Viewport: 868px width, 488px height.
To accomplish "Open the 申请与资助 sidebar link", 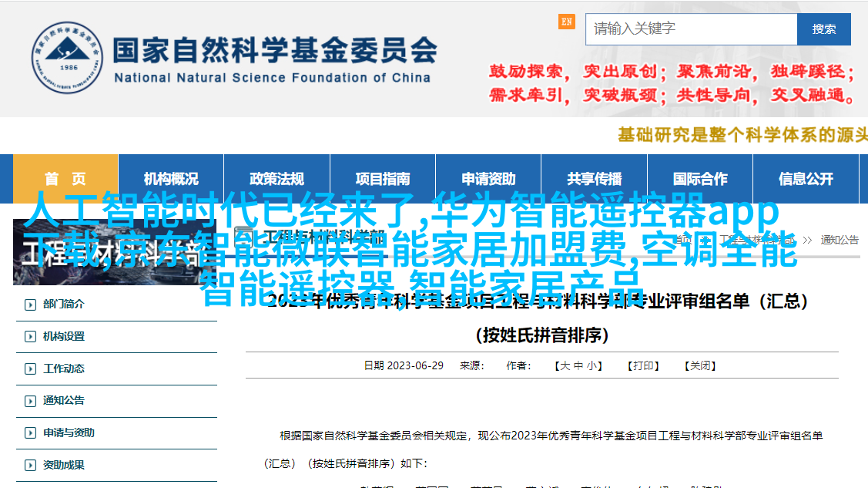I will click(x=69, y=432).
